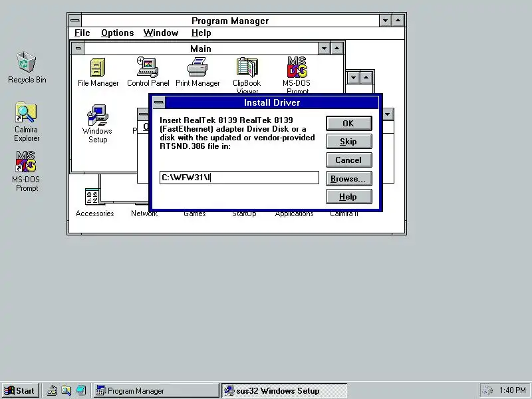Viewport: 532px width, 399px height.
Task: Open Windows Setup in the Main group
Action: (x=97, y=124)
